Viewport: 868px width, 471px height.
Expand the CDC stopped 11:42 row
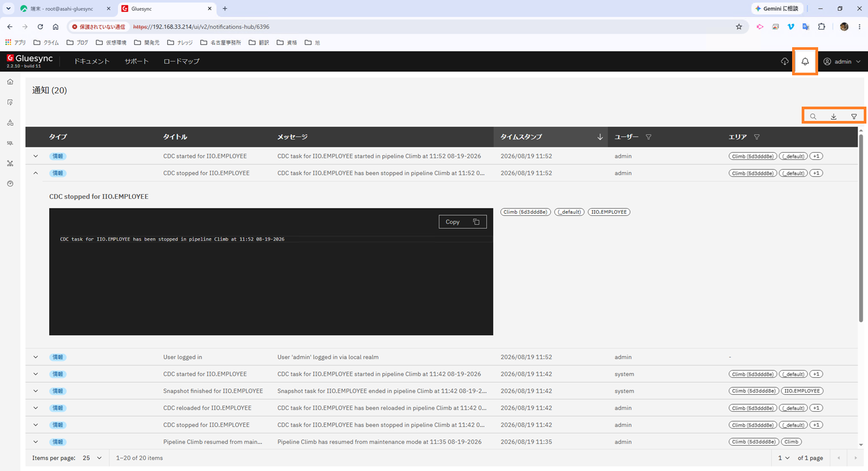coord(36,425)
